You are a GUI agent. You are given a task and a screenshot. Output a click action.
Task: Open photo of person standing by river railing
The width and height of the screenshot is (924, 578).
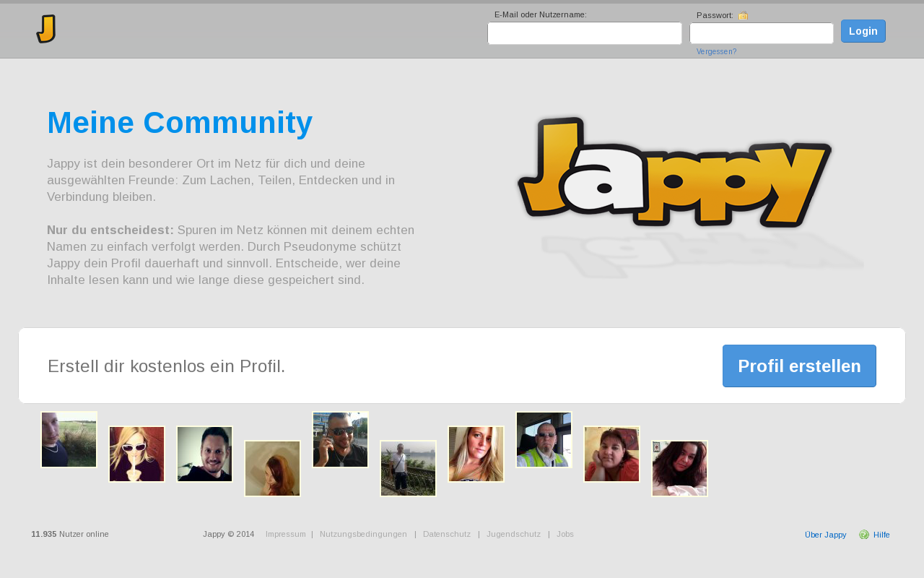409,469
